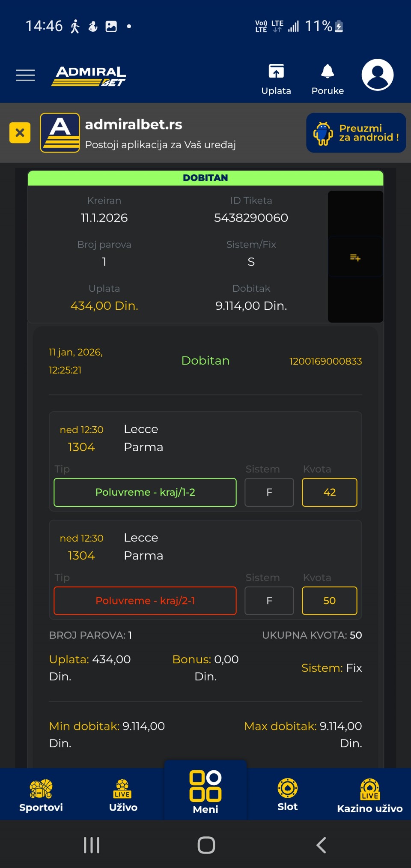The height and width of the screenshot is (868, 411).
Task: Switch to the Uživo live tab
Action: (x=123, y=795)
